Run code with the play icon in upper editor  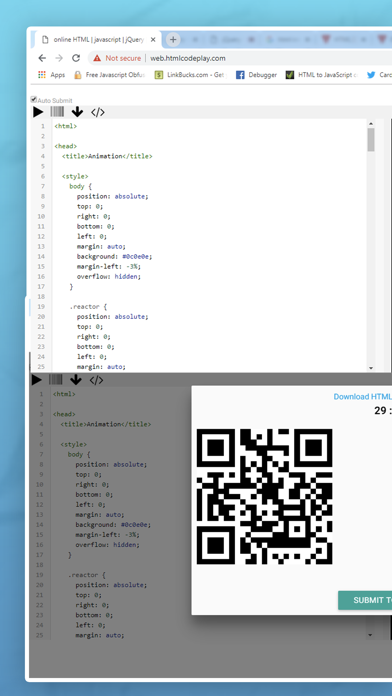coord(38,112)
